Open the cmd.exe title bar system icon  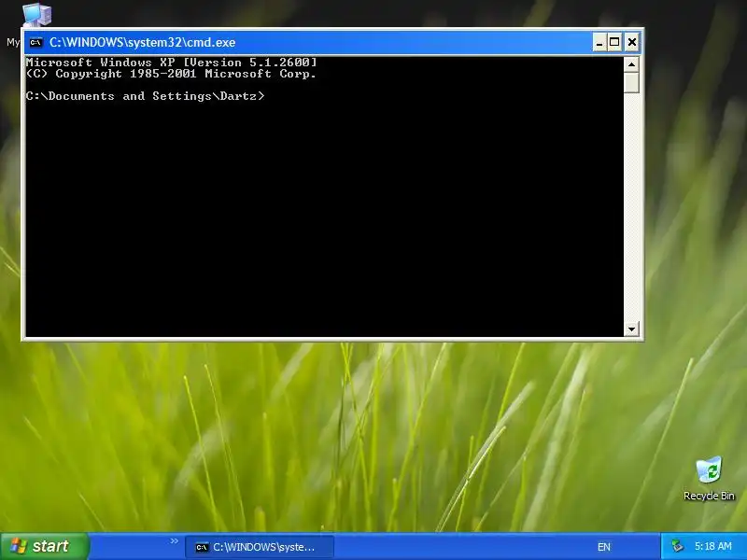point(35,42)
